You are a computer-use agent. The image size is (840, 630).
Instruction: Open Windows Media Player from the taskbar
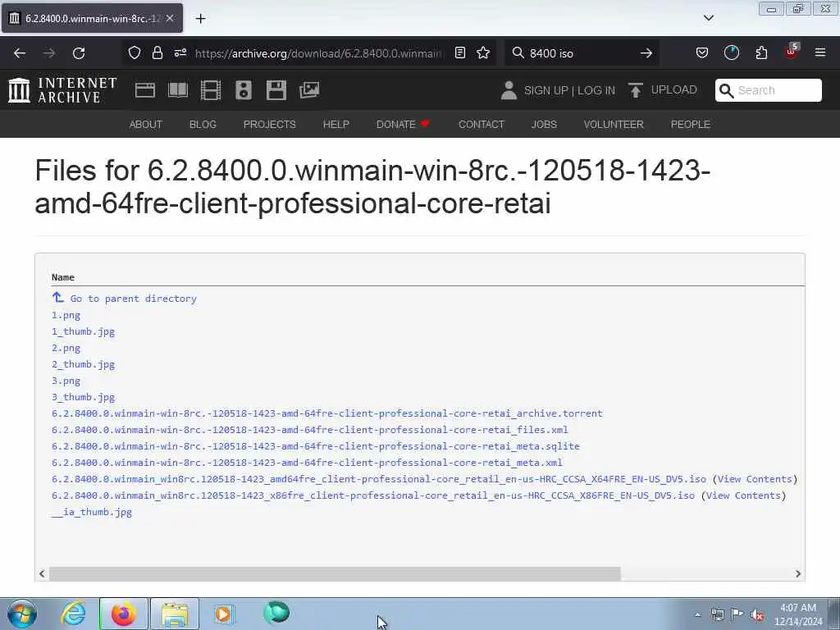coord(225,614)
